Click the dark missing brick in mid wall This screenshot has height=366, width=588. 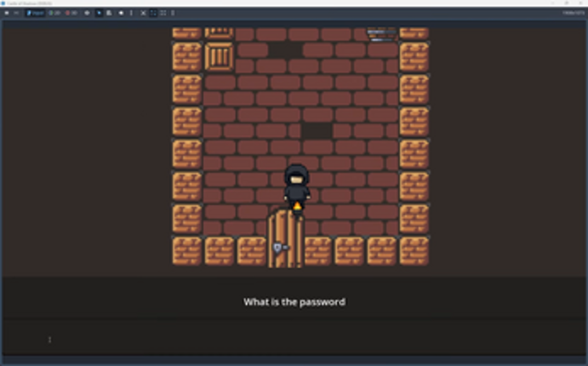click(x=317, y=131)
